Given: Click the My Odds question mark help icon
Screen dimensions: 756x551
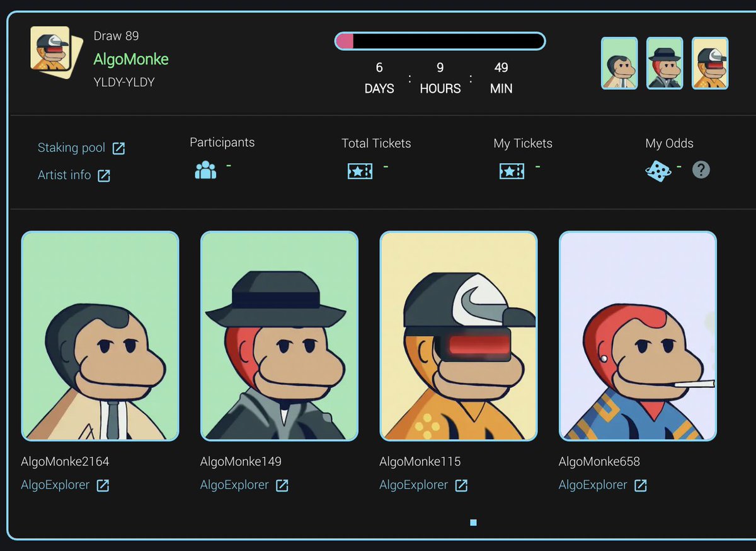Looking at the screenshot, I should (701, 169).
